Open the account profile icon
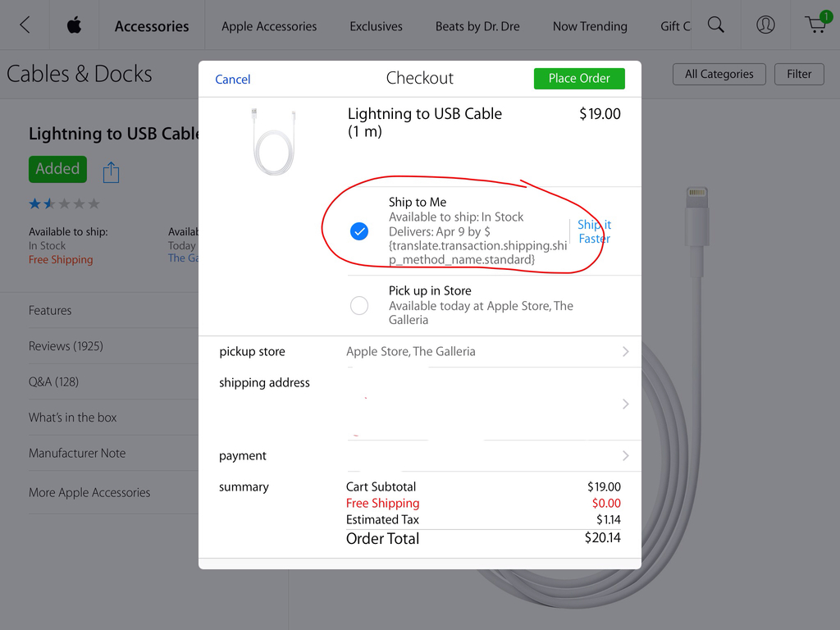Image resolution: width=840 pixels, height=630 pixels. 765,25
